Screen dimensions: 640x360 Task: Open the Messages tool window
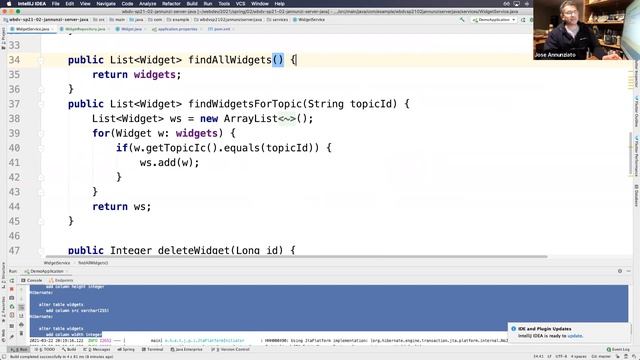(97, 349)
